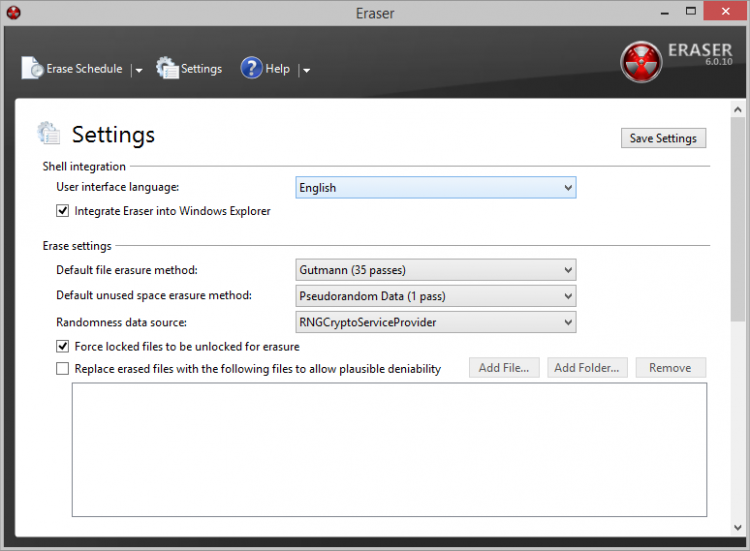Click the ERASER 6.0.10 version text

pyautogui.click(x=700, y=54)
